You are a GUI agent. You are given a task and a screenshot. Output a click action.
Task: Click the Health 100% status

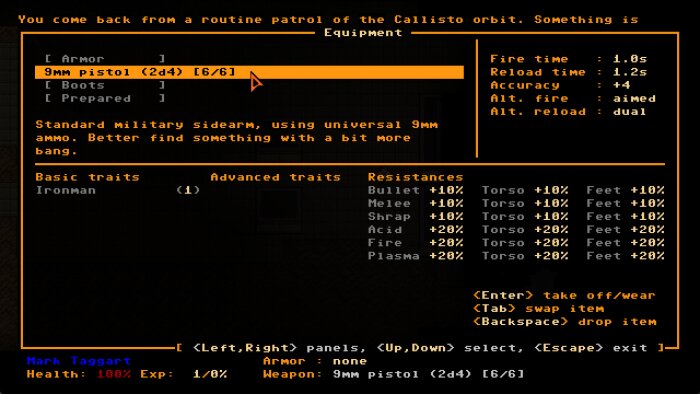[x=79, y=374]
